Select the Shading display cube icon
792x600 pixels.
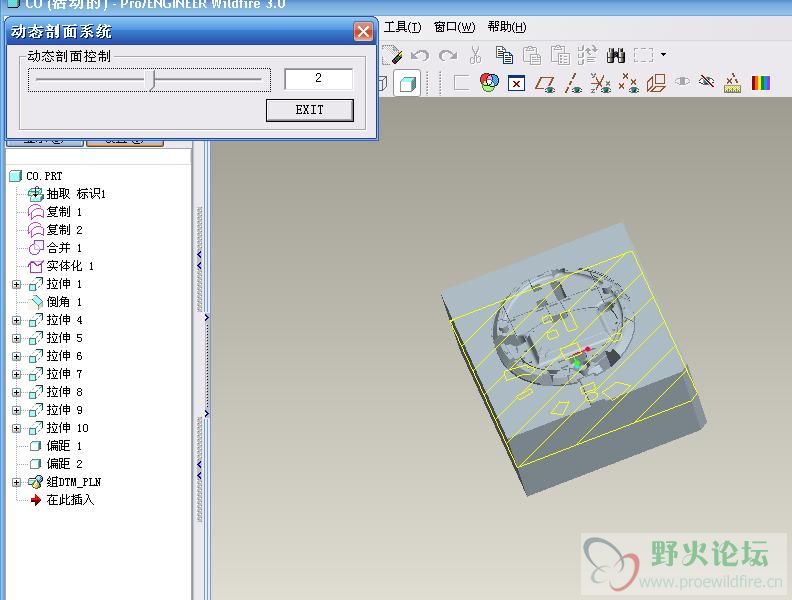pos(407,83)
